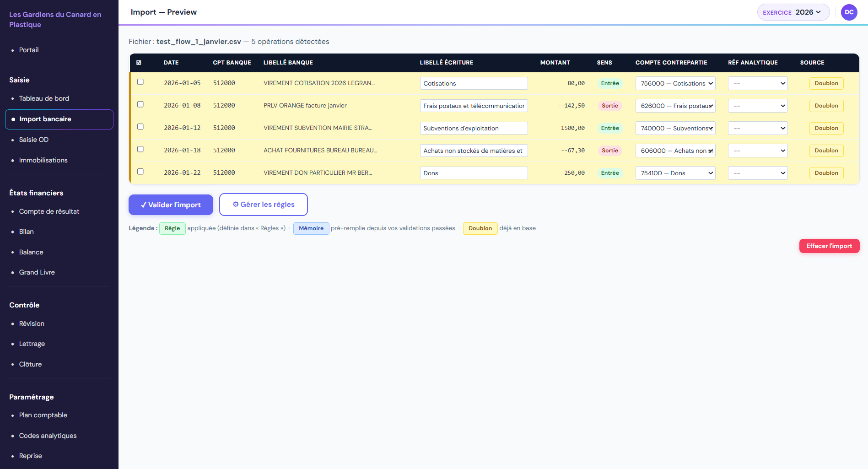
Task: Click the DC user avatar icon
Action: pyautogui.click(x=849, y=12)
